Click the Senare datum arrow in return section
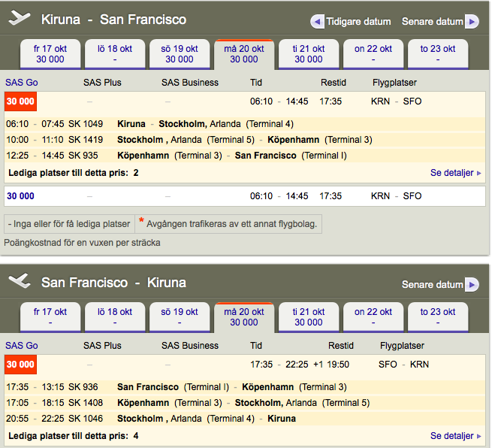This screenshot has width=492, height=448. click(x=472, y=285)
